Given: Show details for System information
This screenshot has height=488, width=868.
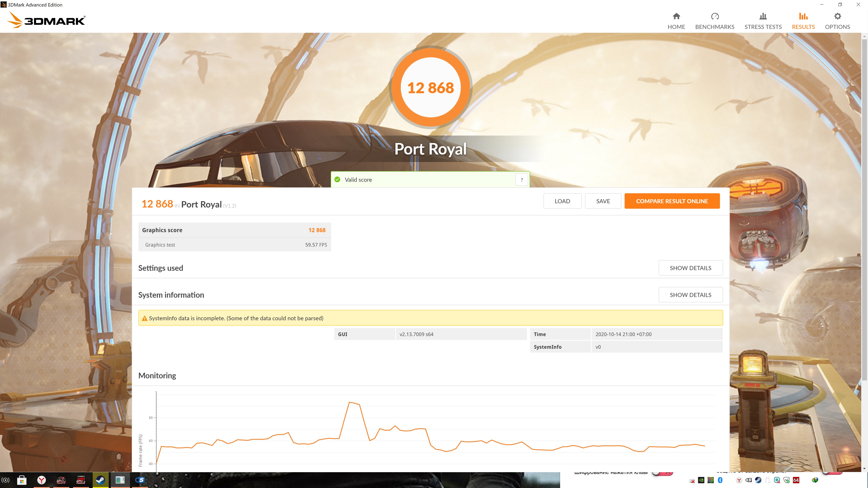Looking at the screenshot, I should coord(690,295).
